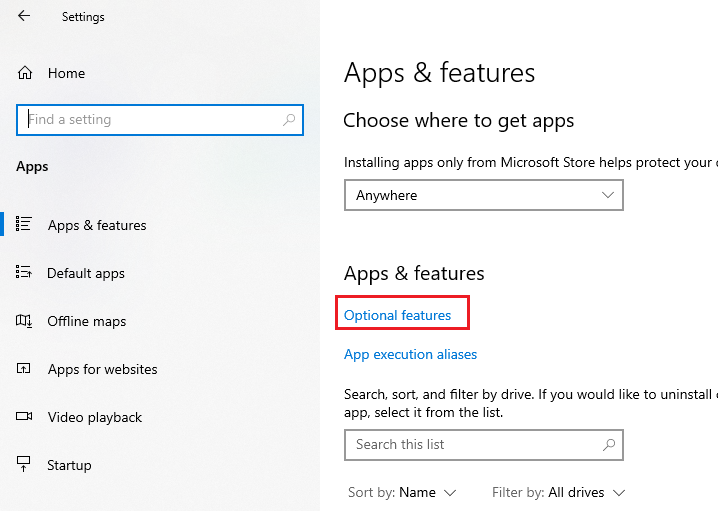Click the Choose where to get apps heading
This screenshot has height=511, width=718.
[x=458, y=121]
